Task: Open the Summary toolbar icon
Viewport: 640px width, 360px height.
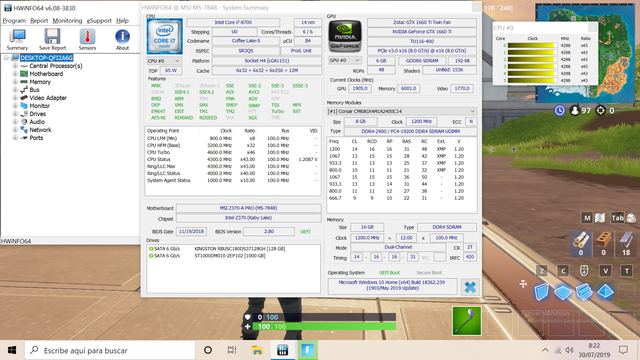Action: pos(17,40)
